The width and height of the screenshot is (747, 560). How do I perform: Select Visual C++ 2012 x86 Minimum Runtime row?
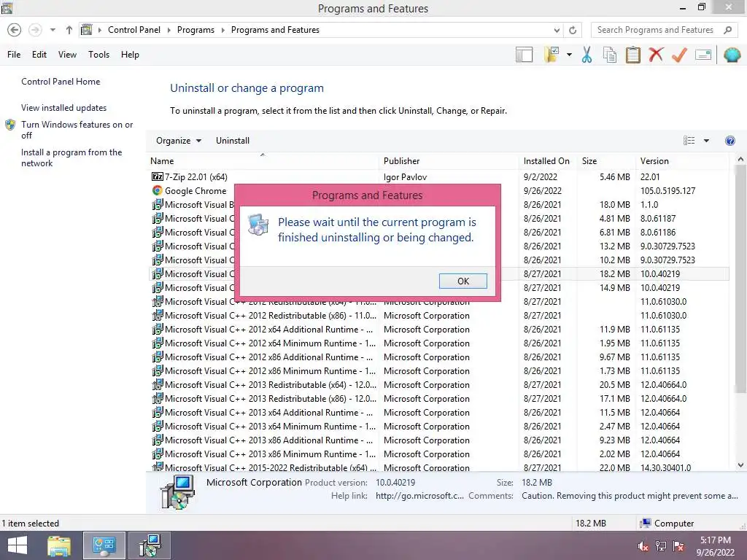(x=438, y=370)
